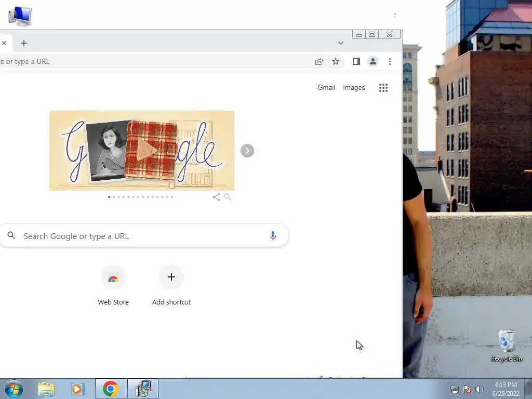This screenshot has height=399, width=532.
Task: Open the Windows Start menu
Action: click(14, 389)
